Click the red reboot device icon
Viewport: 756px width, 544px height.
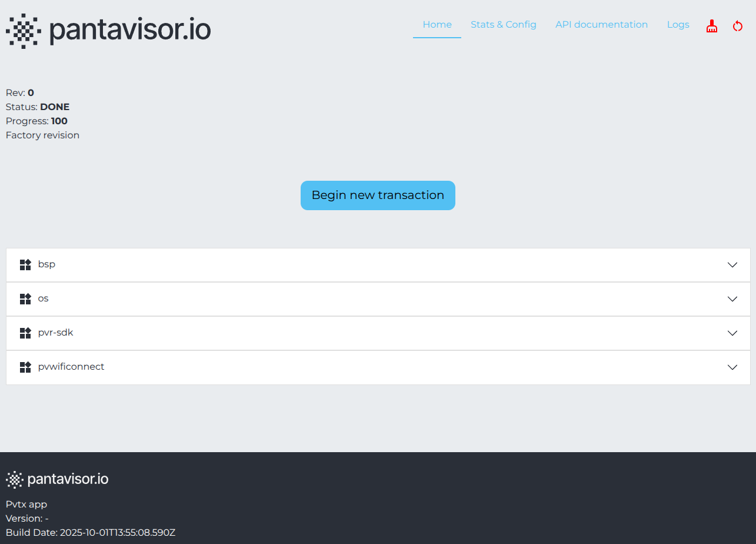(737, 26)
